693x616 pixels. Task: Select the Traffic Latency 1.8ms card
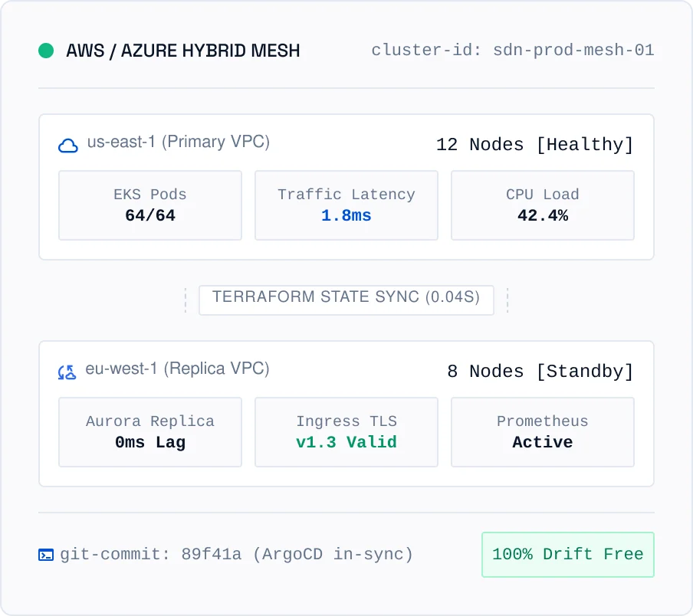(346, 205)
